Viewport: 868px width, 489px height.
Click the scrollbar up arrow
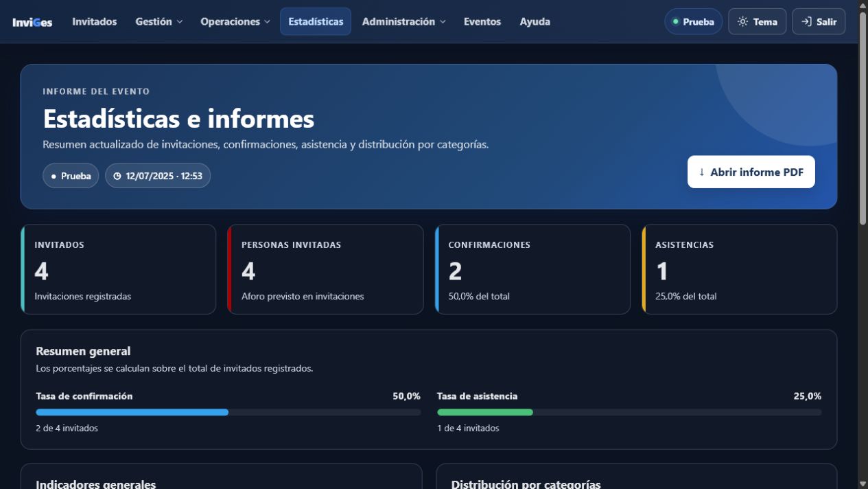[863, 5]
